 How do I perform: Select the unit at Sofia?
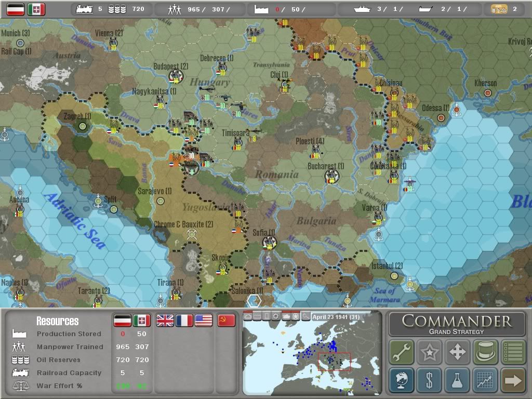(x=270, y=243)
